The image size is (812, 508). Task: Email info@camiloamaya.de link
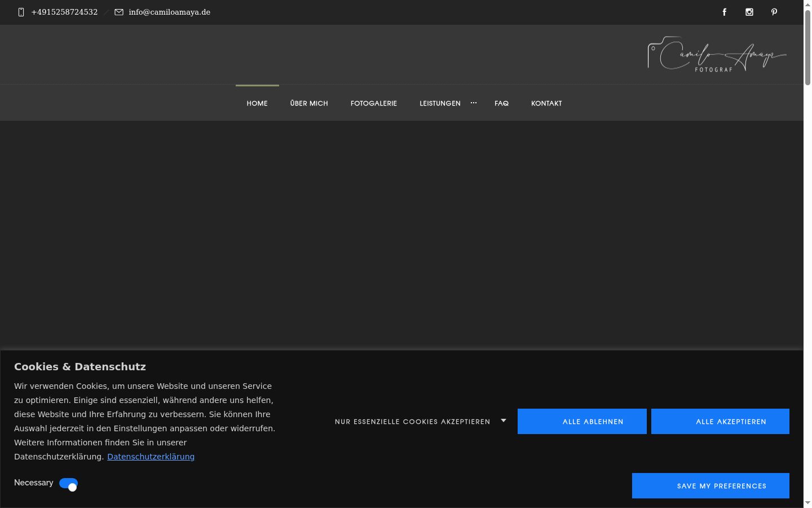[x=169, y=12]
